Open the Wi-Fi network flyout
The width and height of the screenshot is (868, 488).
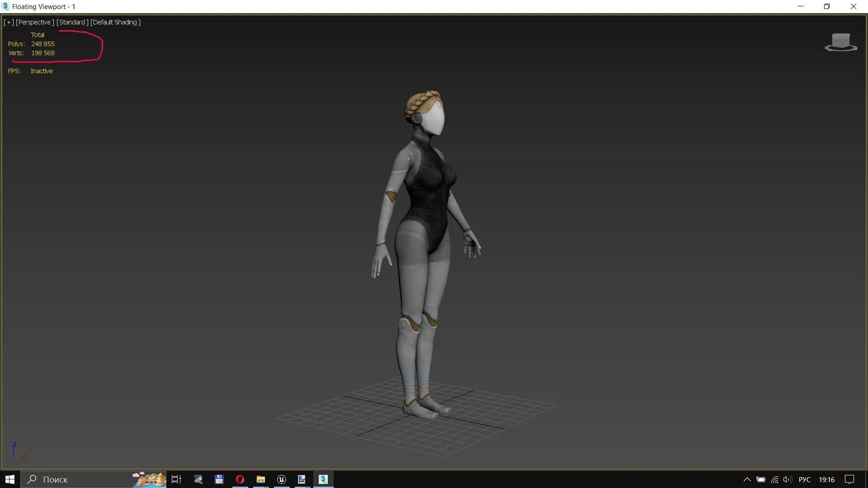coord(774,479)
